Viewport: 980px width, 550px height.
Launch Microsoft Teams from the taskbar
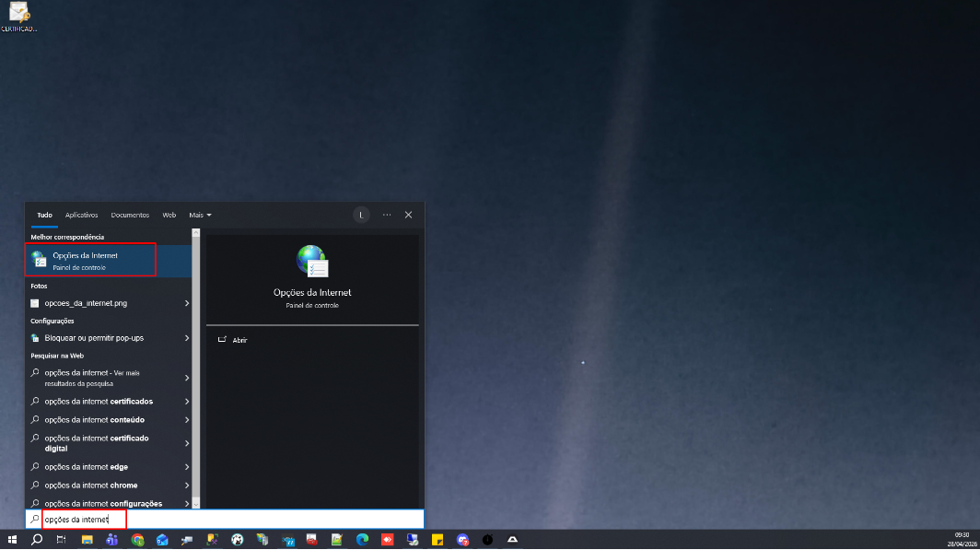pos(111,539)
